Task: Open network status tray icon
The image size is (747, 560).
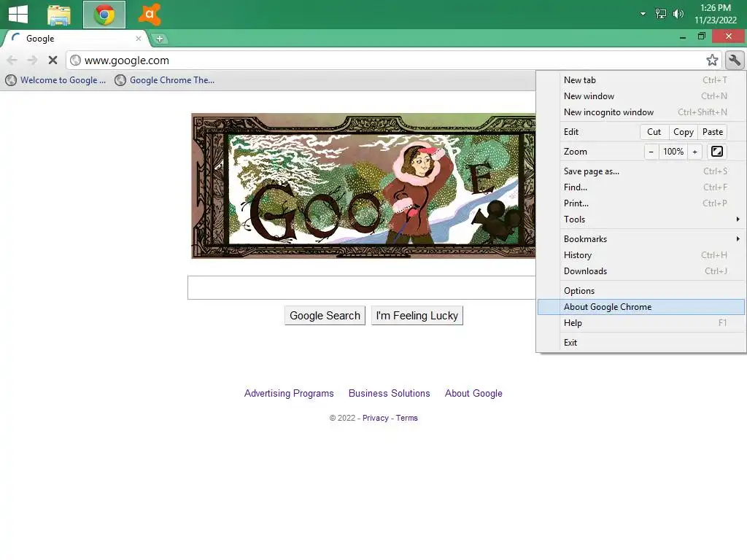Action: (x=660, y=14)
